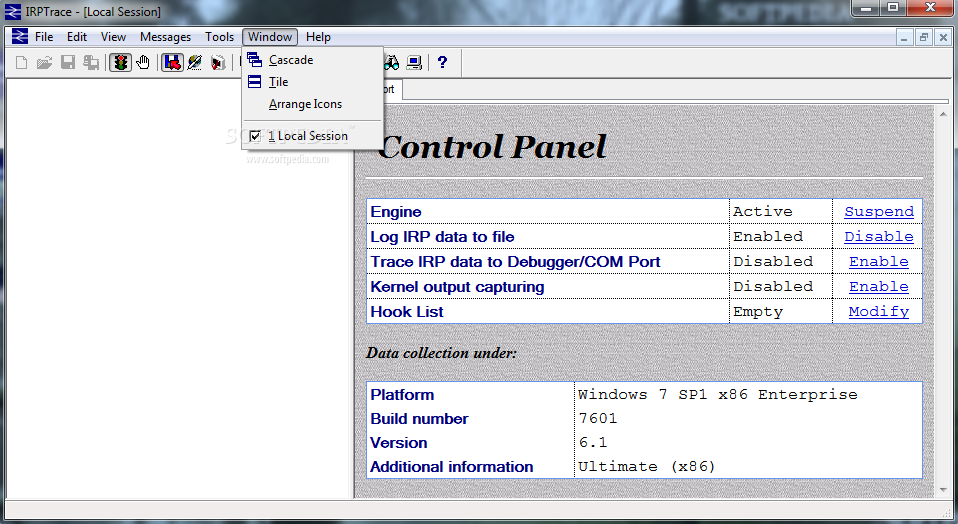Screen dimensions: 958x524
Task: Click the build number value 7601
Action: click(598, 418)
